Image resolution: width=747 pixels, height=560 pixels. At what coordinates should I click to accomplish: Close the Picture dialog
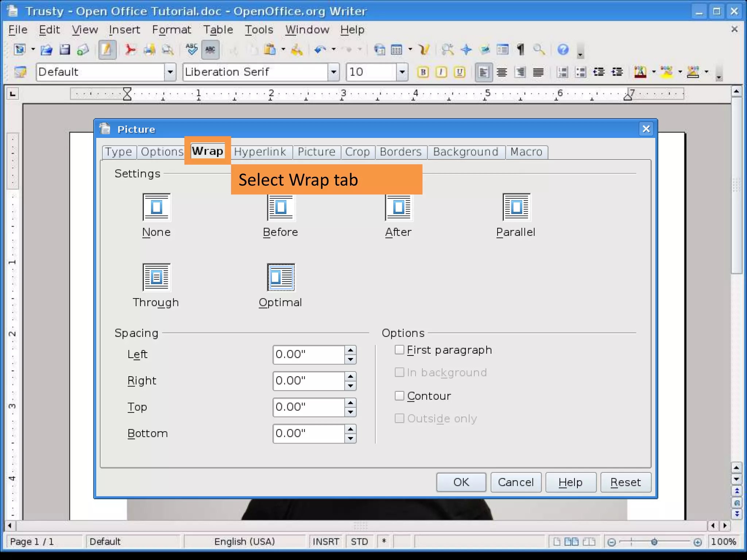tap(646, 129)
